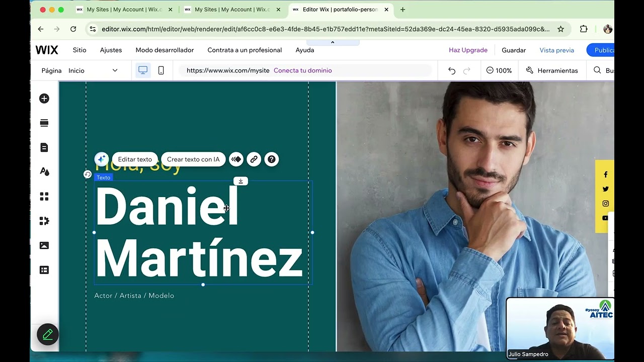This screenshot has height=362, width=644.
Task: Switch to the first My Sites browser tab
Action: [123, 10]
